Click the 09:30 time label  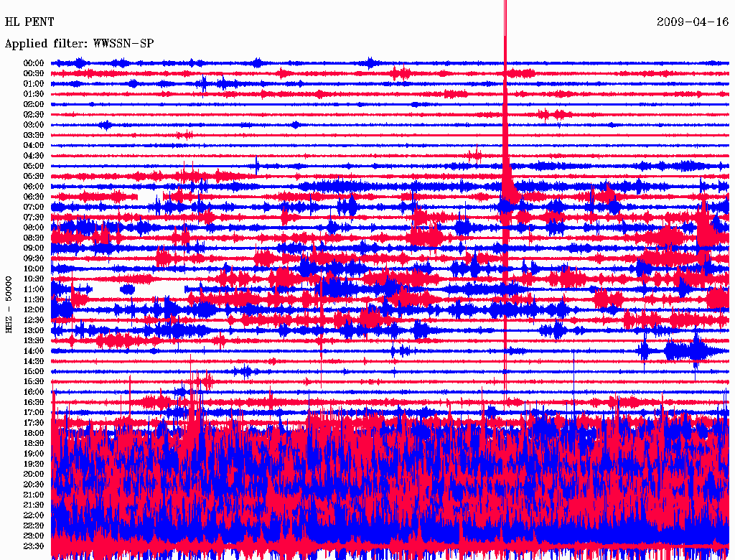[x=34, y=258]
